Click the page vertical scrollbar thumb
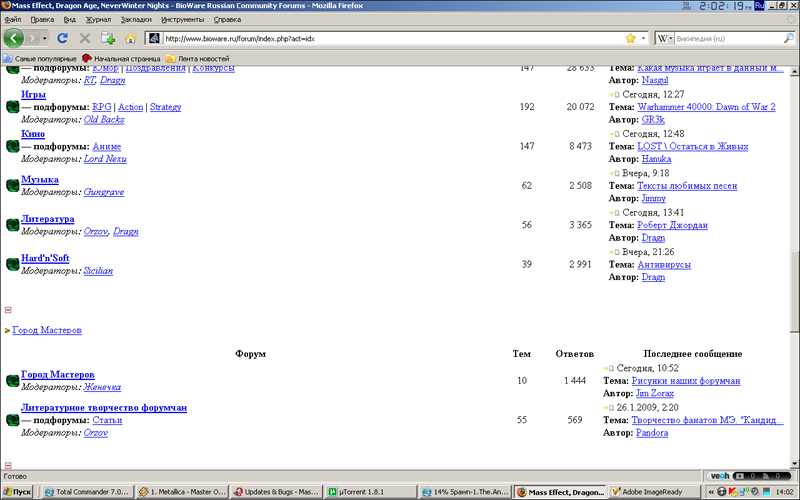 coord(794,291)
